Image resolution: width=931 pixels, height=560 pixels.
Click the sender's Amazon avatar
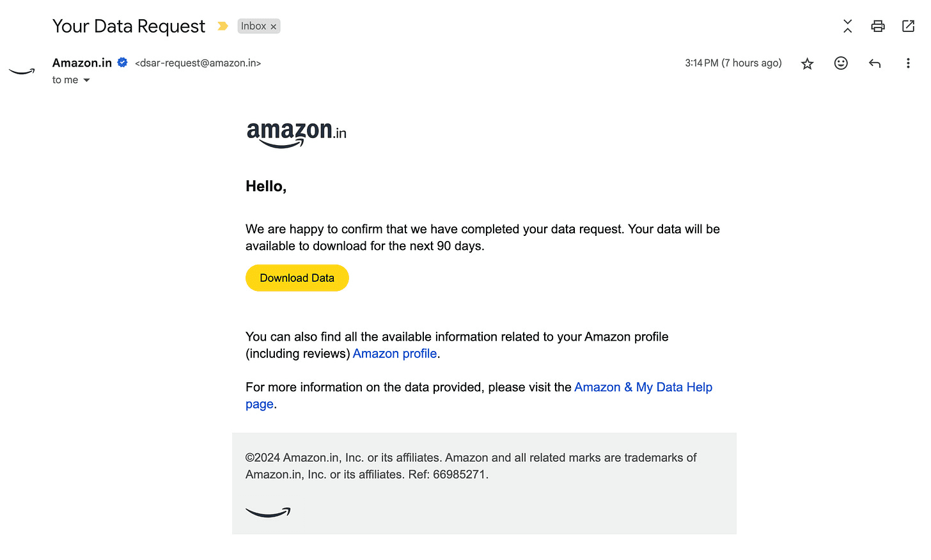pos(22,70)
